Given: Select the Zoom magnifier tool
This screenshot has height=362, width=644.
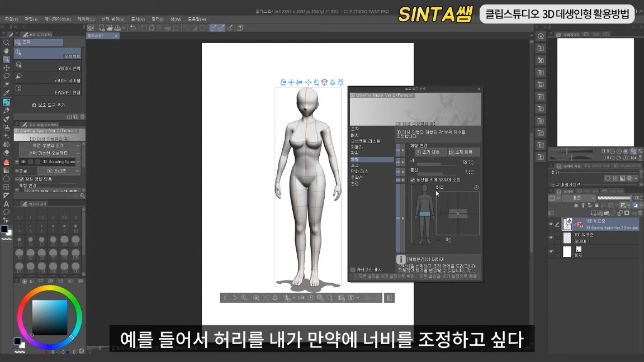Looking at the screenshot, I should click(x=6, y=42).
